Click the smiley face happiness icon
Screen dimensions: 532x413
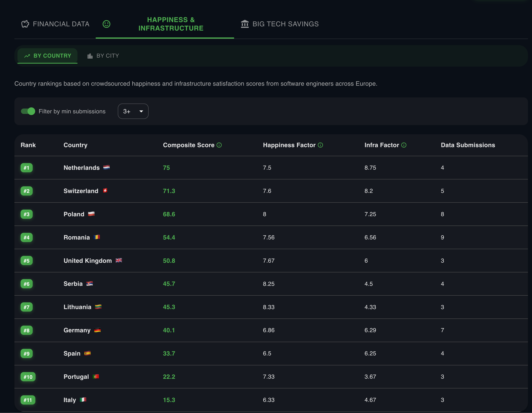click(106, 24)
